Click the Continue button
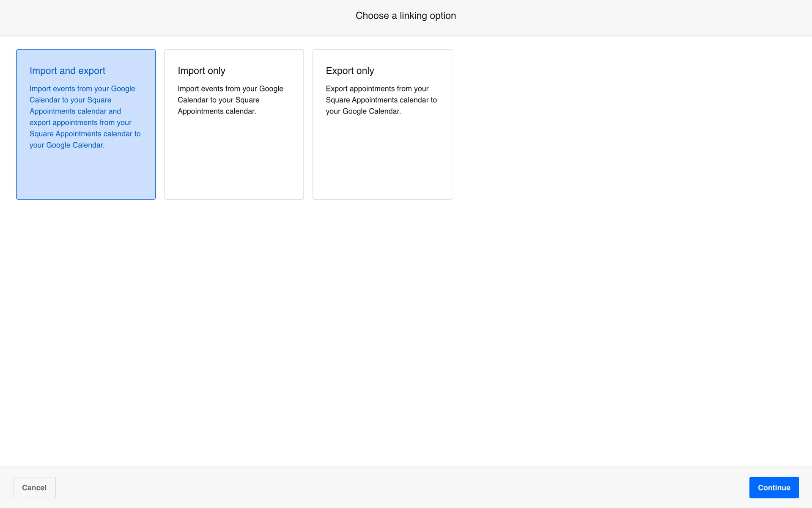This screenshot has height=508, width=812. (774, 487)
